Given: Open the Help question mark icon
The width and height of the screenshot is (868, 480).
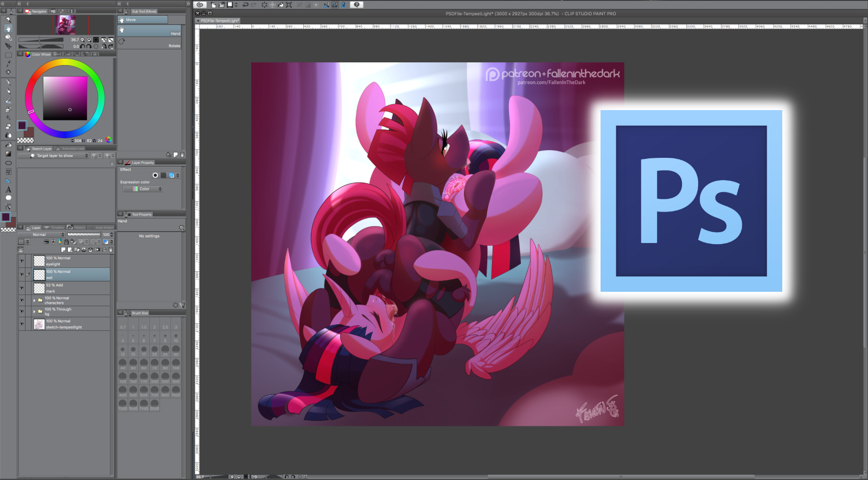Looking at the screenshot, I should click(x=356, y=5).
